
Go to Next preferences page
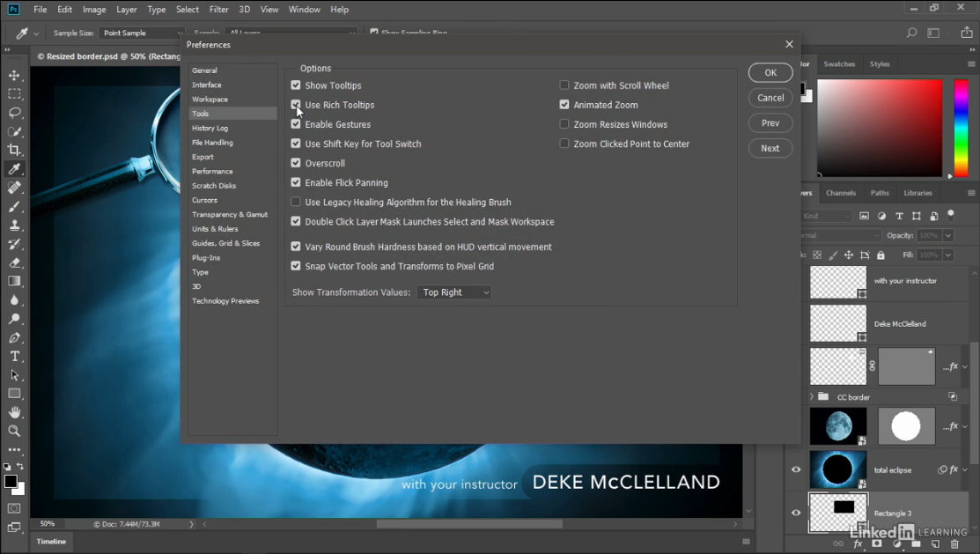[x=770, y=148]
